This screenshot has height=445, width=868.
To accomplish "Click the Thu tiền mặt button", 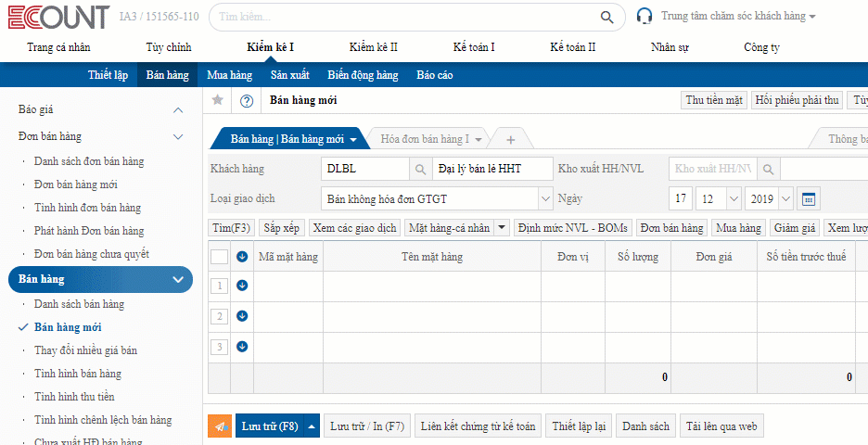I will (714, 100).
